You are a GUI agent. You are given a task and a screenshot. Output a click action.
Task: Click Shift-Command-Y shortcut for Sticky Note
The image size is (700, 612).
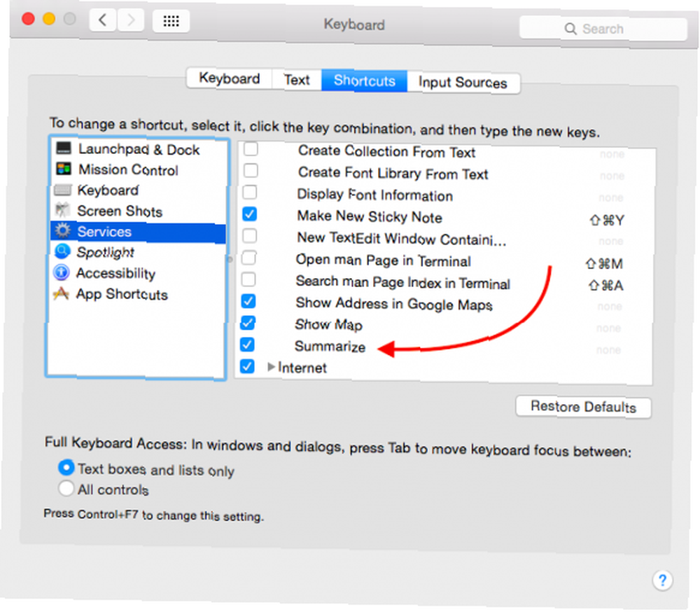[607, 221]
